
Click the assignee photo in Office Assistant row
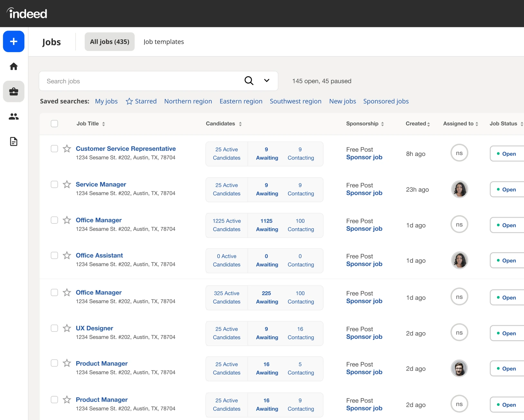point(459,260)
